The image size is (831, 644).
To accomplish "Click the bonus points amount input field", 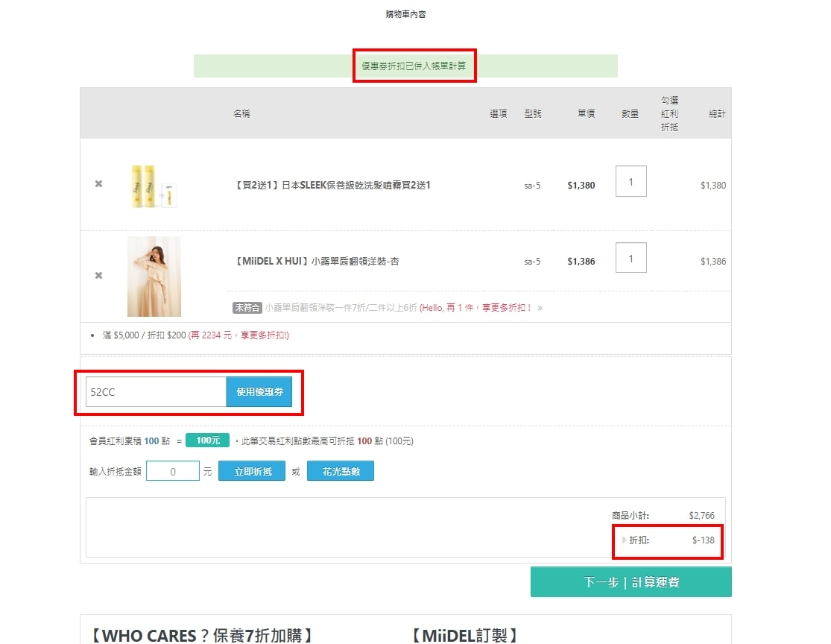I will click(173, 471).
